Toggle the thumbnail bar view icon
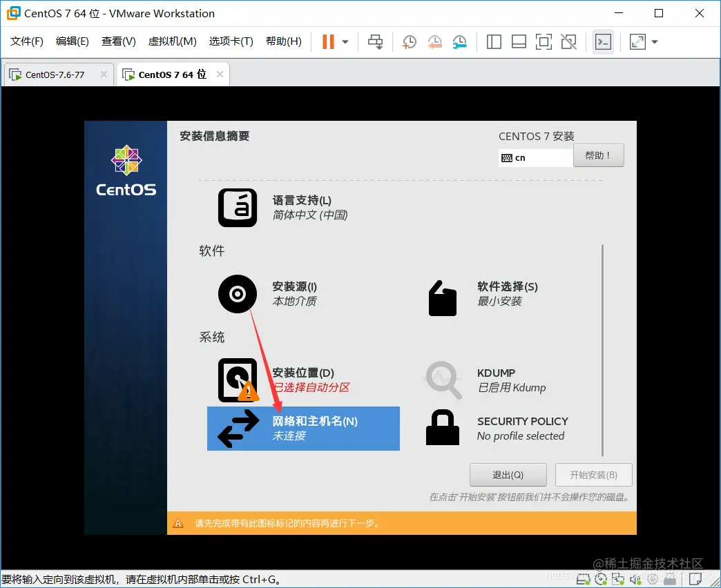Image resolution: width=721 pixels, height=588 pixels. point(519,42)
